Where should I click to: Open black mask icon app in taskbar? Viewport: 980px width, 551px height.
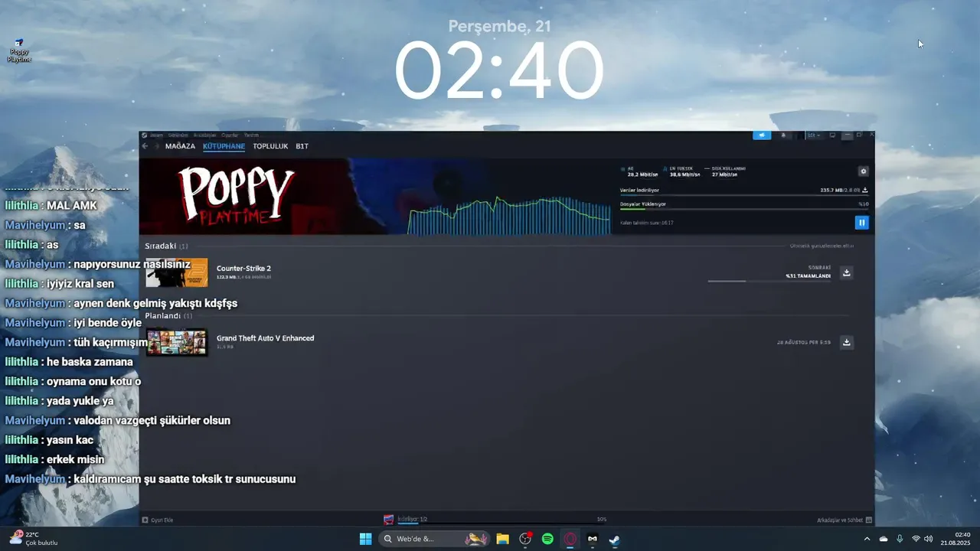[593, 539]
